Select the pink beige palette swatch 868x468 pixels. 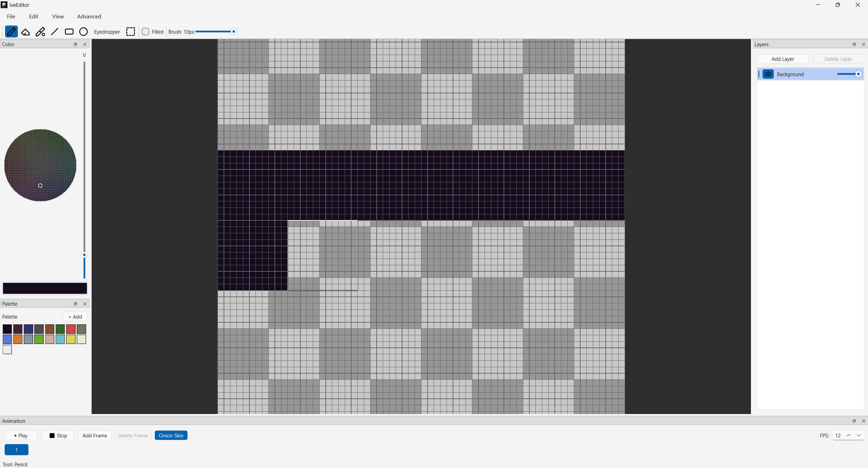click(50, 339)
